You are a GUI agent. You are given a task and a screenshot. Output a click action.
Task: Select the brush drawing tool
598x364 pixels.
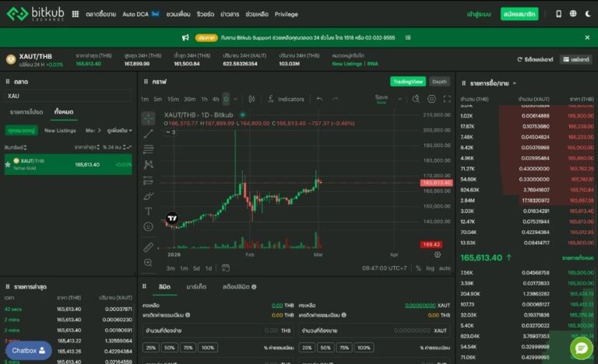149,195
